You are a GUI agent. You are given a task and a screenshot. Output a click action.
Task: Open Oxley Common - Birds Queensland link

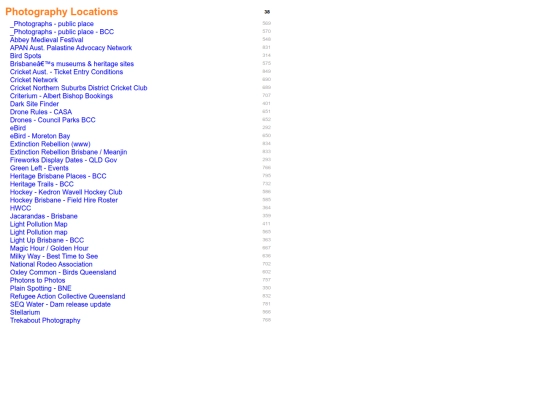[x=63, y=272]
